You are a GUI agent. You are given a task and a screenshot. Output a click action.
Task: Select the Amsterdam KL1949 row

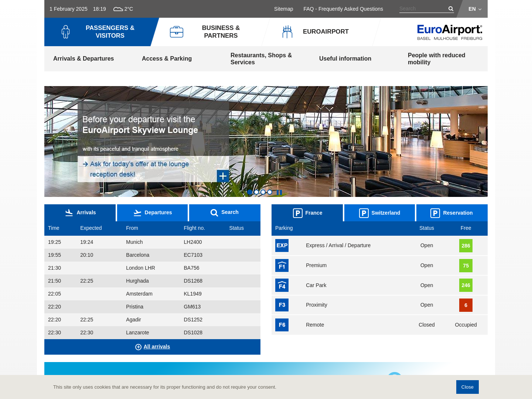[152, 294]
